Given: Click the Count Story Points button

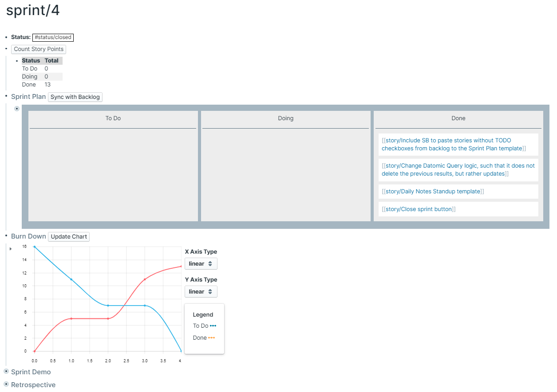Looking at the screenshot, I should 39,49.
